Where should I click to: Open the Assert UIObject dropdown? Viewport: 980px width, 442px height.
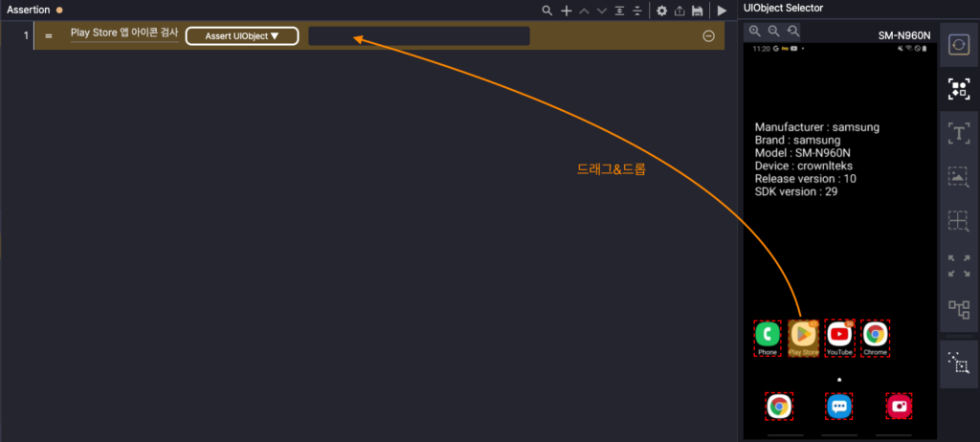[x=242, y=36]
